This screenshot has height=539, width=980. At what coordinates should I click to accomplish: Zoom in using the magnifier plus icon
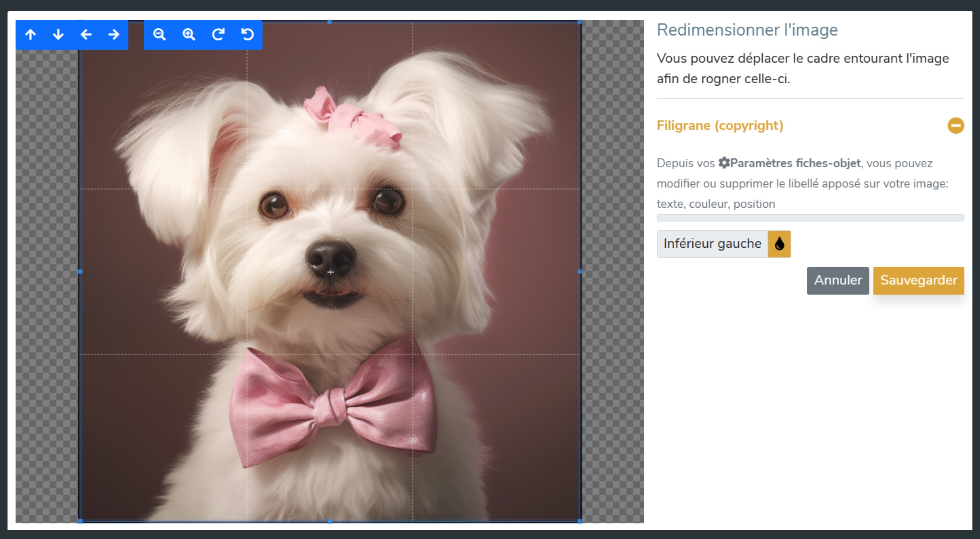pyautogui.click(x=189, y=35)
